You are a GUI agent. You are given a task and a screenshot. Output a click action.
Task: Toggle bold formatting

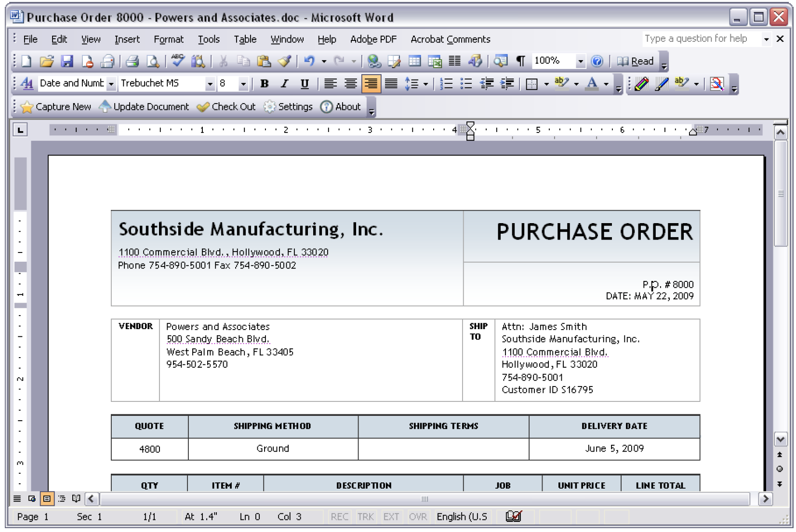(x=264, y=83)
